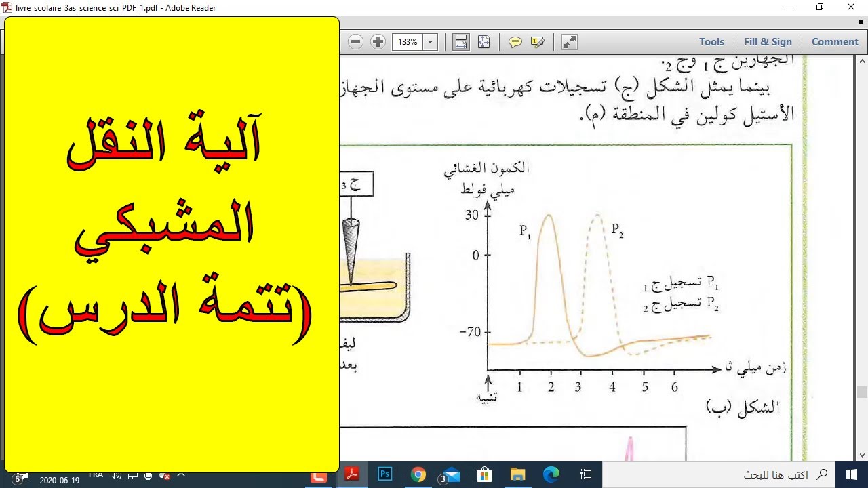Open the zoom percentage dropdown arrow
Viewport: 868px width, 488px height.
(x=430, y=42)
